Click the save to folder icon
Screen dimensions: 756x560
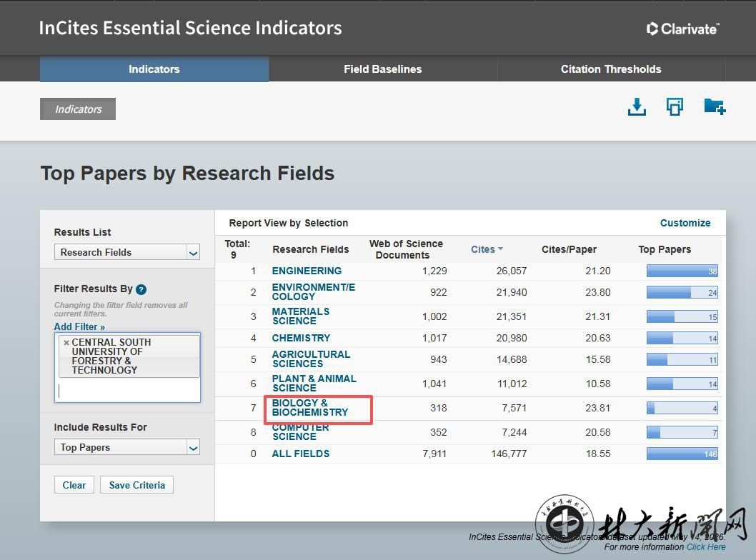[x=715, y=106]
